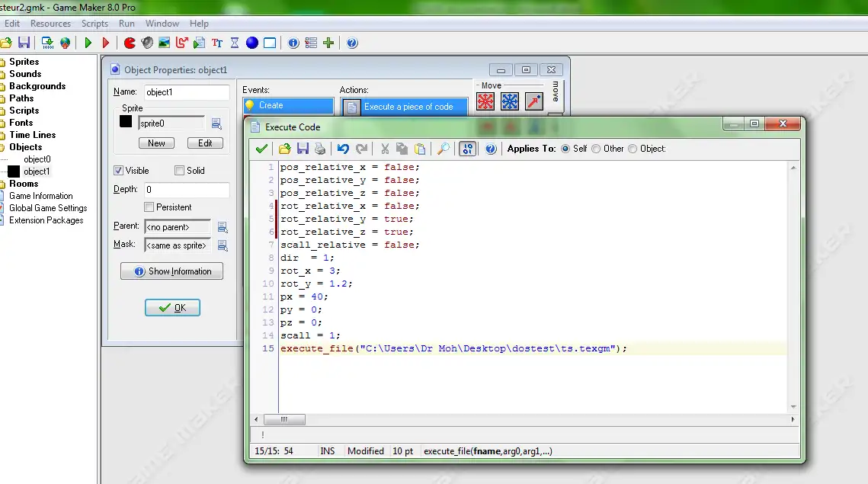Save code to file in code editor
868x484 pixels.
coord(303,149)
